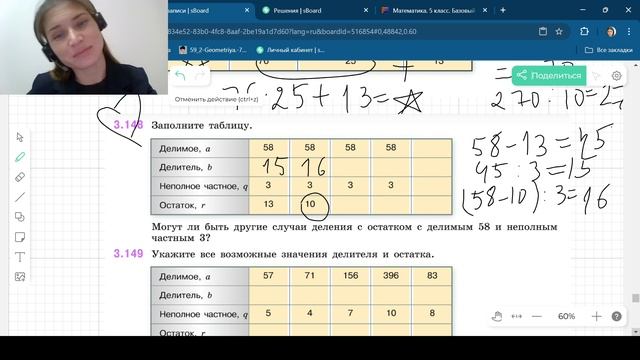
Task: Close the Решения | sBoard tab
Action: [x=366, y=10]
